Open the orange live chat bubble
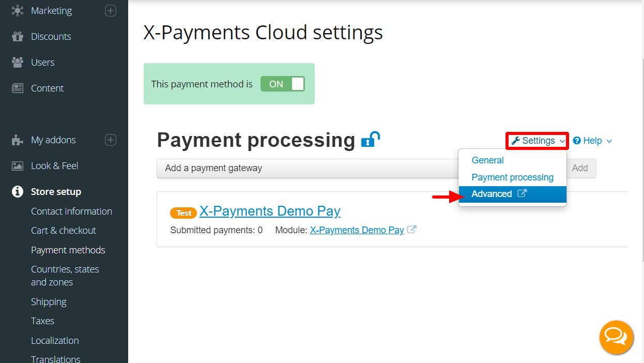Viewport: 644px width, 363px height. 616,338
